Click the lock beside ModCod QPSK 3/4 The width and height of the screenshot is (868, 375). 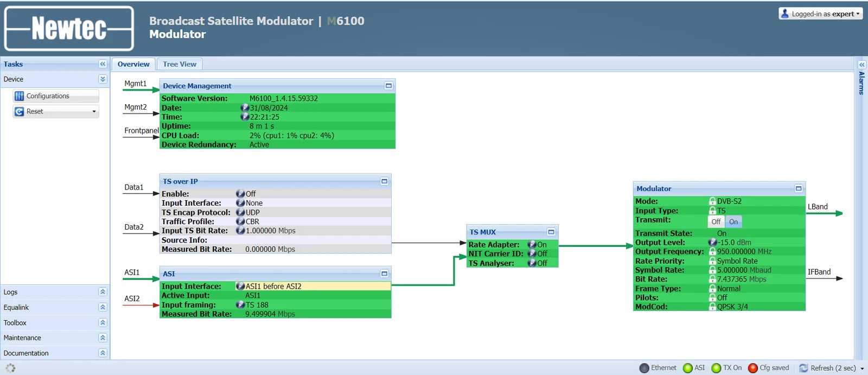pos(713,307)
